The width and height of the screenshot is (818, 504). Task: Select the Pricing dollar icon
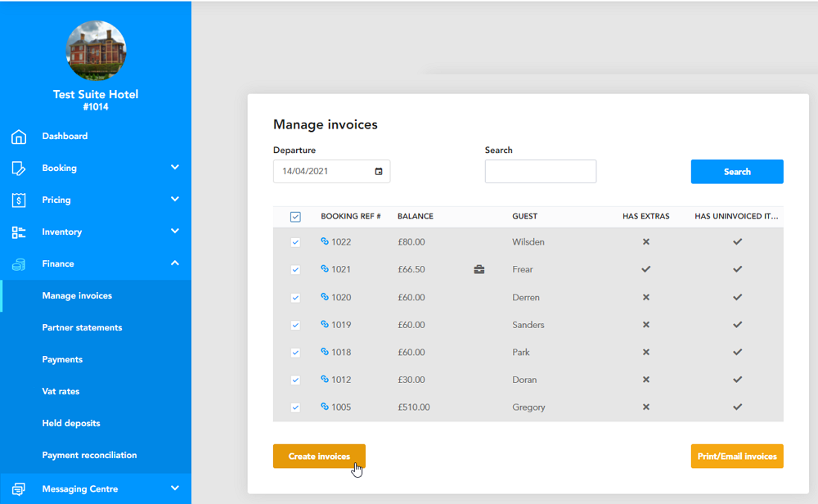[x=18, y=200]
